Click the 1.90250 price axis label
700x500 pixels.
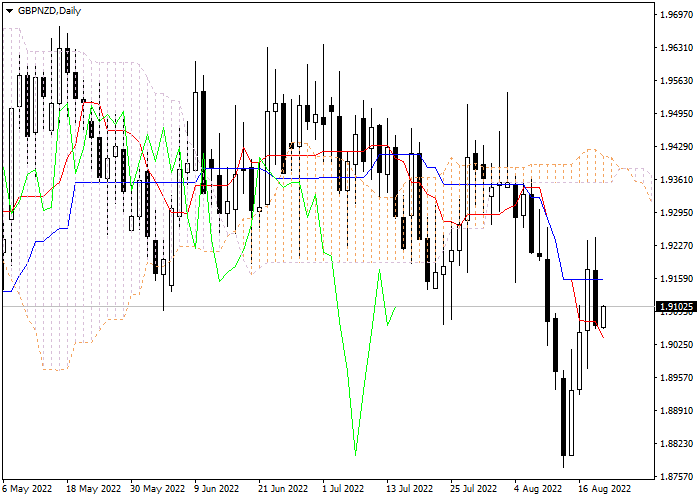click(676, 345)
